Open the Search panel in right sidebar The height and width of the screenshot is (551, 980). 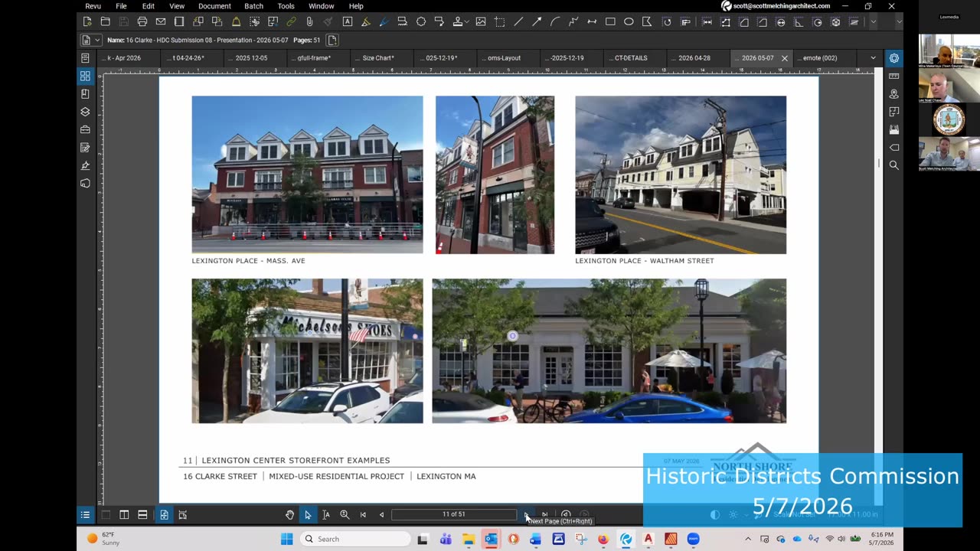point(893,165)
